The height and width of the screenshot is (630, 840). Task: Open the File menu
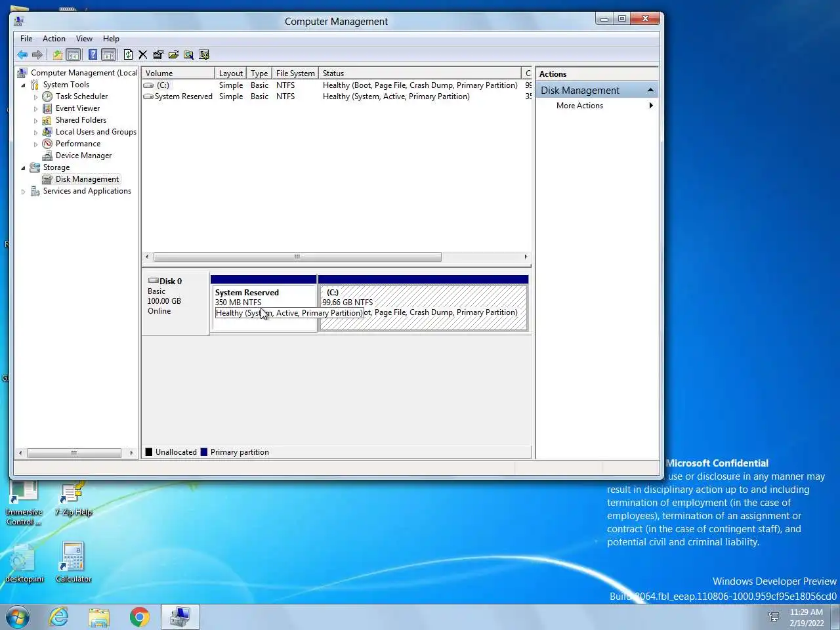coord(26,39)
